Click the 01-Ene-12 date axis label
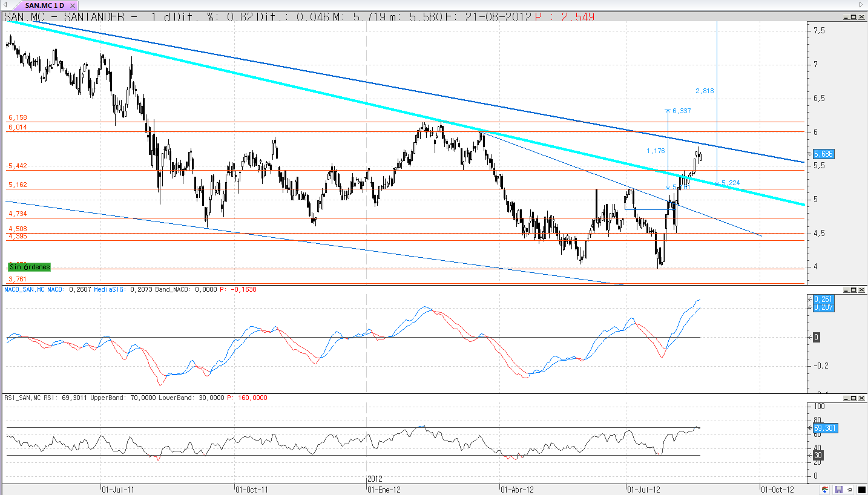 (x=385, y=489)
